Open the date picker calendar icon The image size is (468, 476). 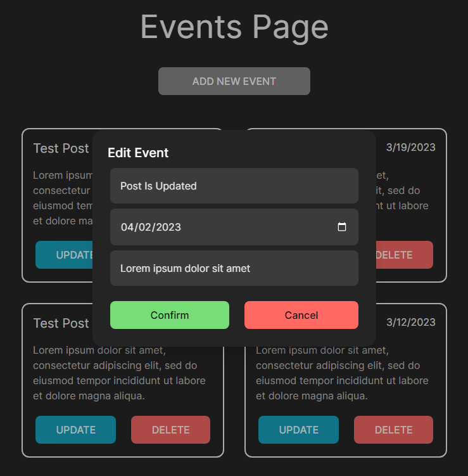point(342,227)
